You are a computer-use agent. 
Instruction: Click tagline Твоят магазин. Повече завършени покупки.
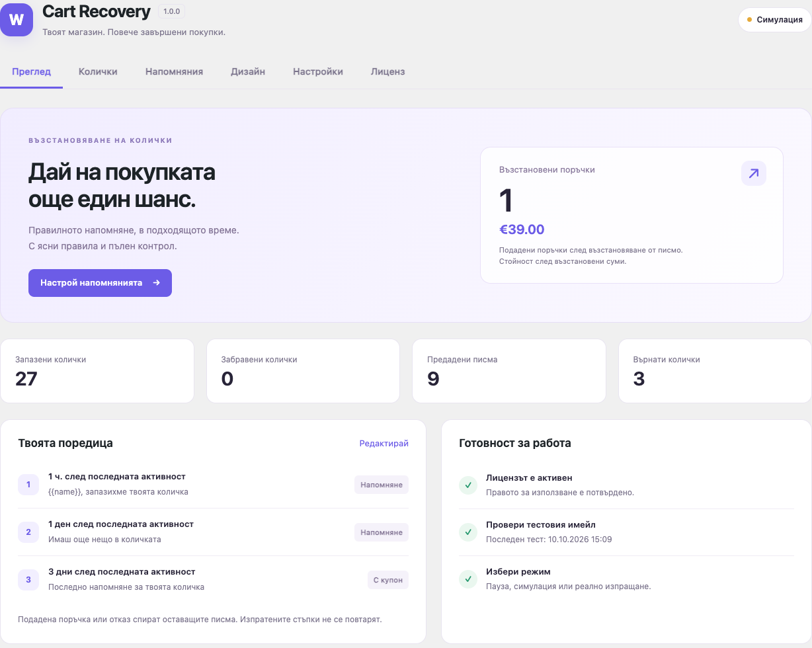pyautogui.click(x=134, y=32)
